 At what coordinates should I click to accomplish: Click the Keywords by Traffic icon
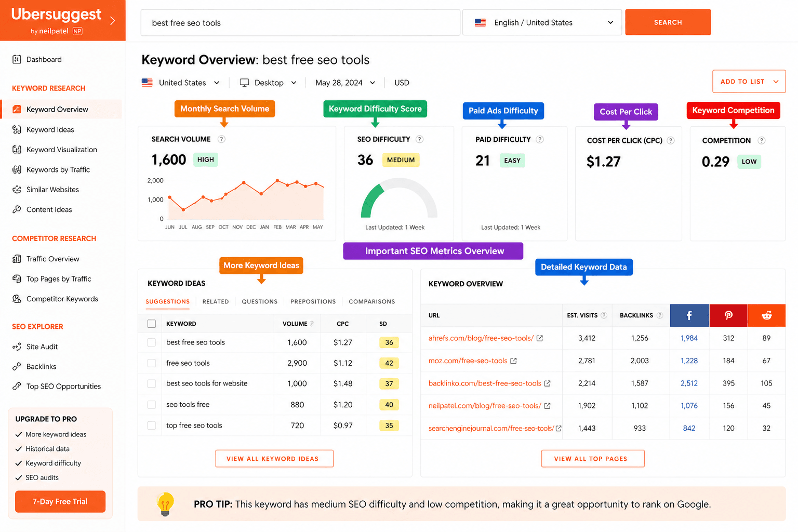[17, 169]
